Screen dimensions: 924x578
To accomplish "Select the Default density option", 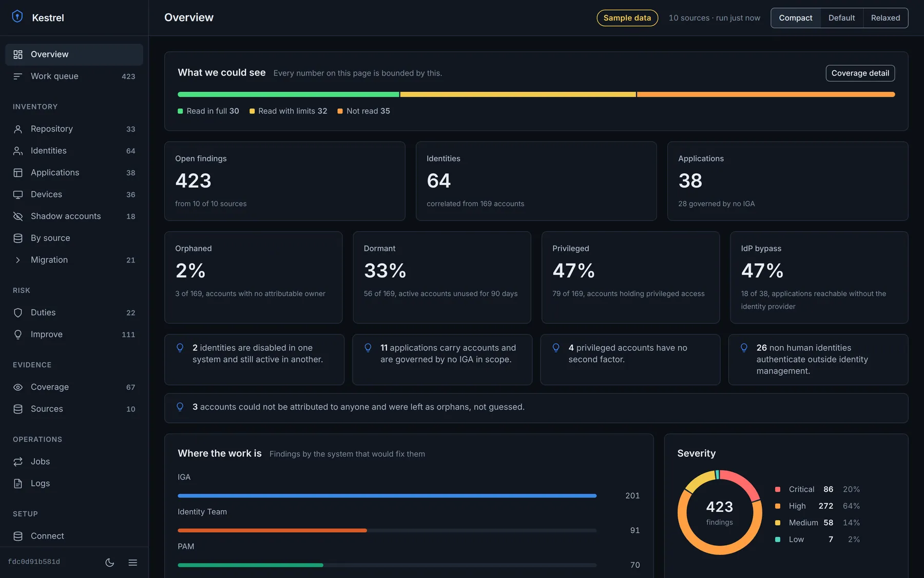I will (842, 18).
